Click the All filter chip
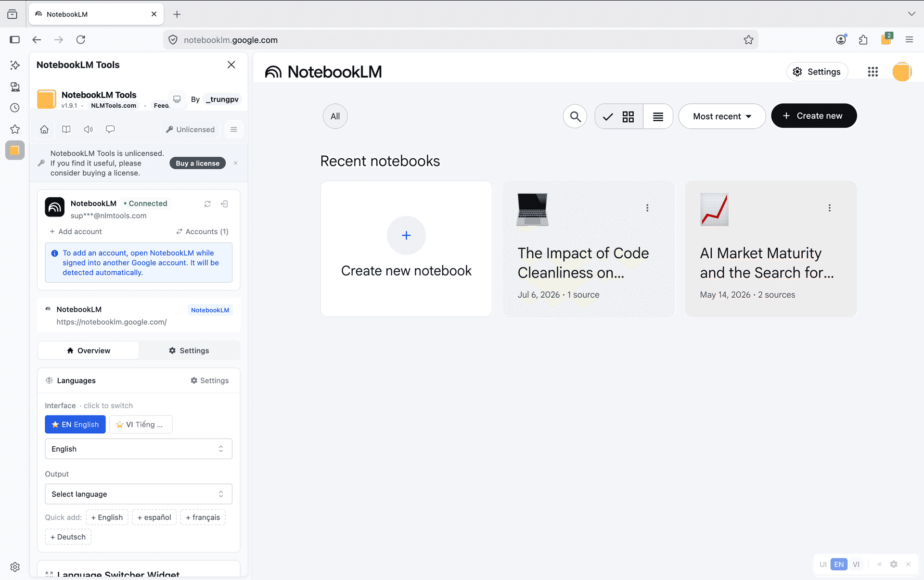This screenshot has height=580, width=924. (335, 116)
